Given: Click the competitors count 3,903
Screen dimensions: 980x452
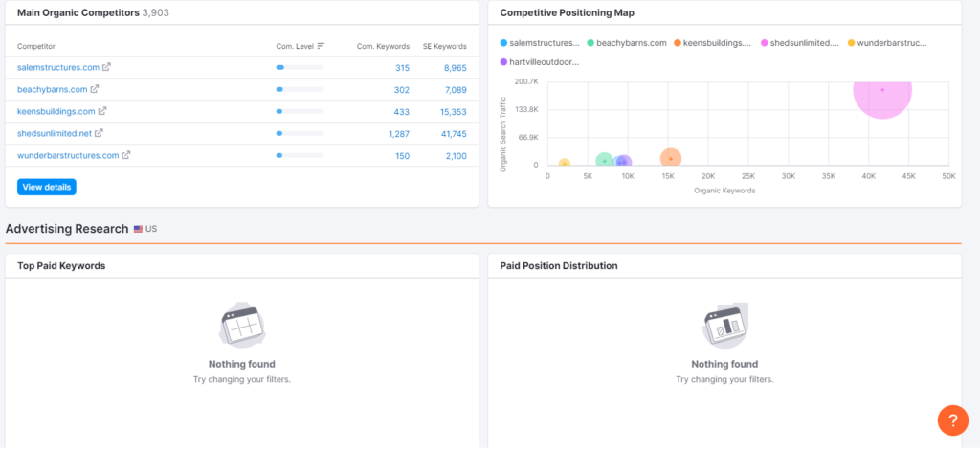Looking at the screenshot, I should [x=156, y=12].
